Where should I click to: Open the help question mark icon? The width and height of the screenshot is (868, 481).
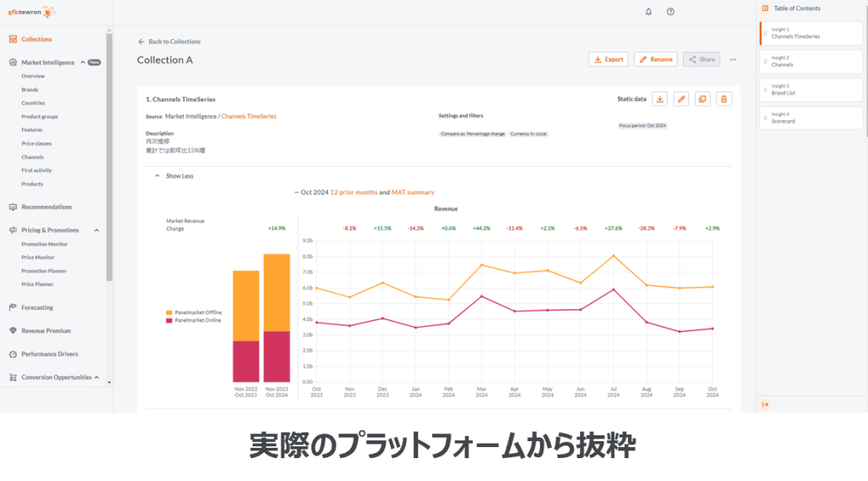(x=670, y=12)
